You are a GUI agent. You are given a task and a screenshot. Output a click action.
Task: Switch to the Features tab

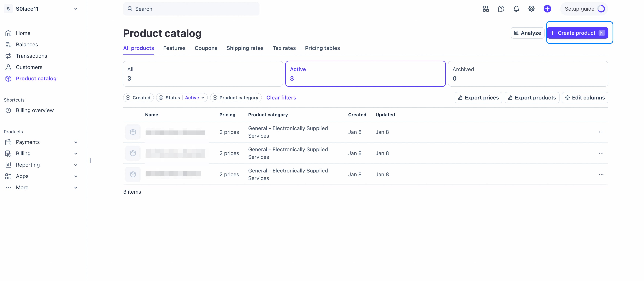[174, 48]
